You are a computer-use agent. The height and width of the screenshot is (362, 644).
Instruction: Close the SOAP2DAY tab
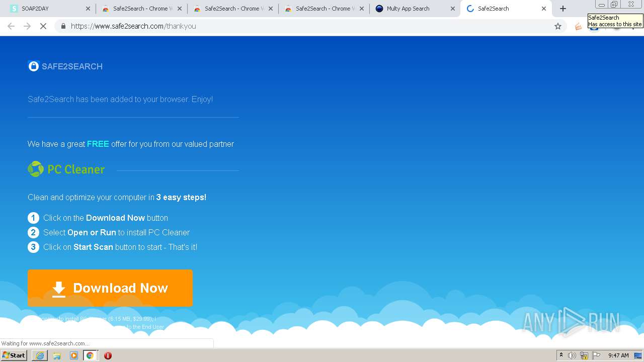click(x=88, y=9)
